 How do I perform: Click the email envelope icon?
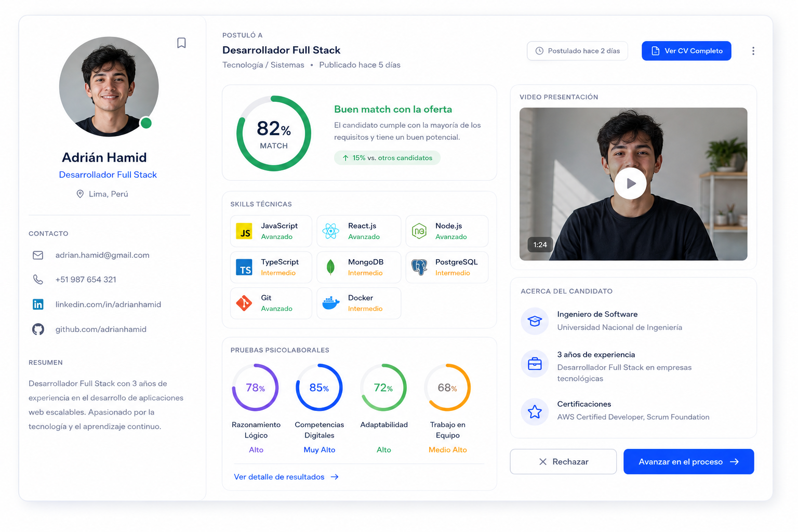tap(38, 255)
